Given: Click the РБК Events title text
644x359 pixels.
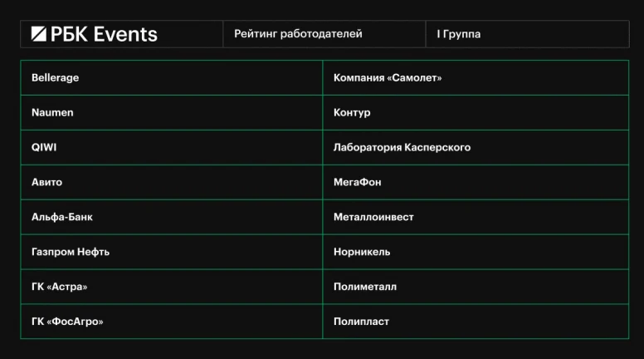Looking at the screenshot, I should tap(104, 34).
